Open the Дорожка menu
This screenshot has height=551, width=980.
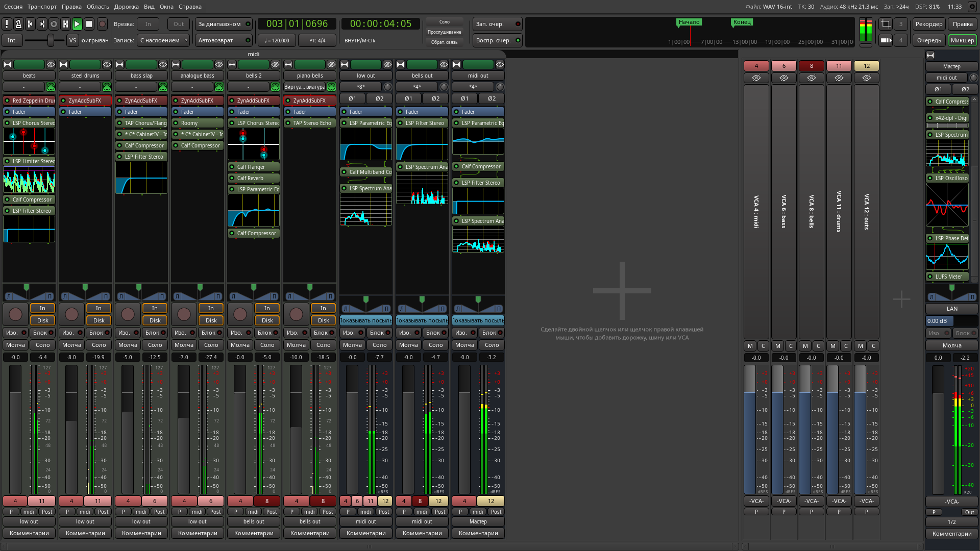click(x=126, y=7)
